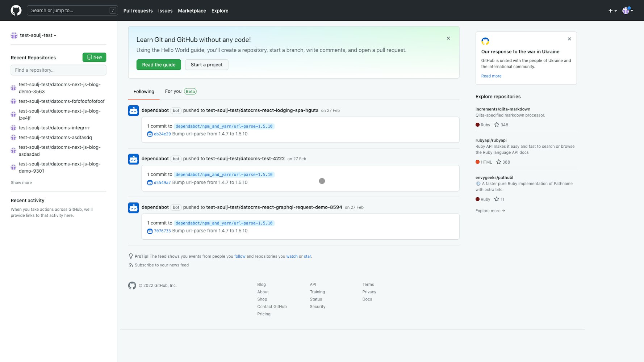The height and width of the screenshot is (362, 644).
Task: Open datocms-next-js-blog-demo-9301 repository
Action: (x=60, y=167)
